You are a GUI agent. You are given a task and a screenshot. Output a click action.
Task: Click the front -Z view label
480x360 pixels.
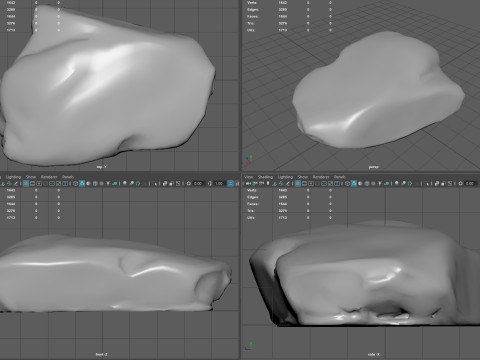(102, 354)
